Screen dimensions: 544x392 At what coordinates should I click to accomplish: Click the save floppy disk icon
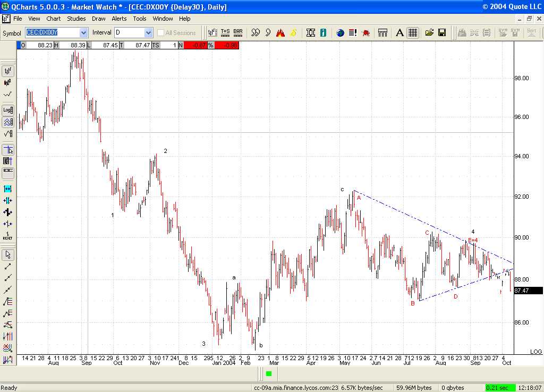pyautogui.click(x=442, y=33)
